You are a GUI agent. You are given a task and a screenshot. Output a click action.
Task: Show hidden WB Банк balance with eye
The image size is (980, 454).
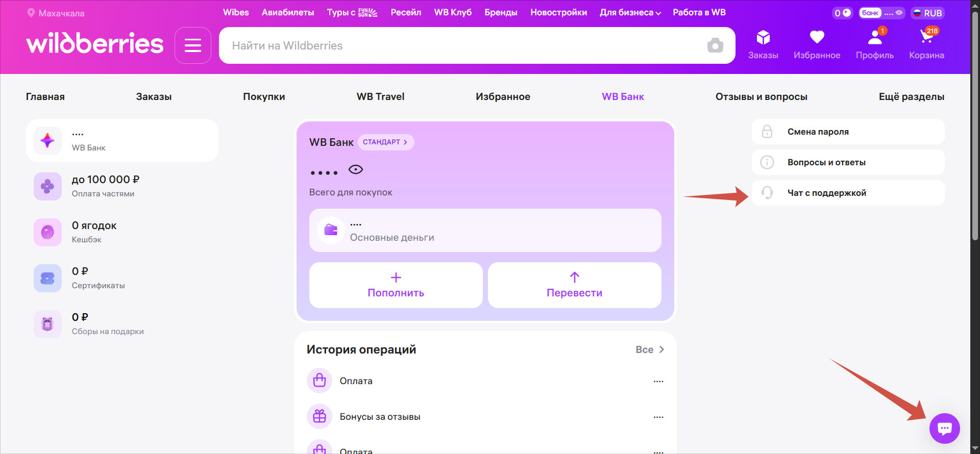(356, 170)
